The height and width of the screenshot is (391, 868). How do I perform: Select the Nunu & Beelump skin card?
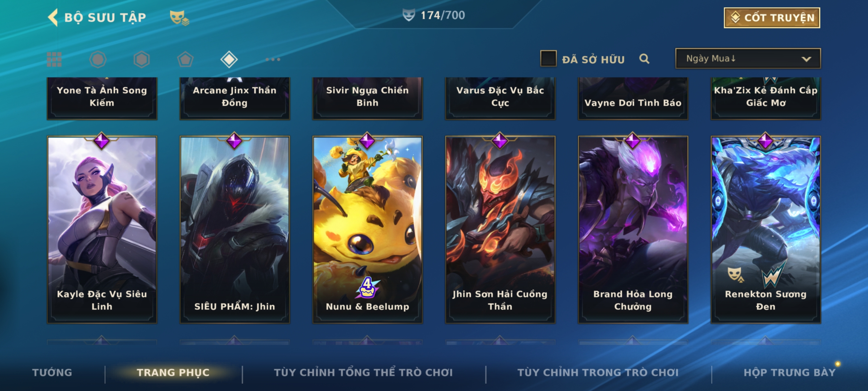pyautogui.click(x=367, y=230)
